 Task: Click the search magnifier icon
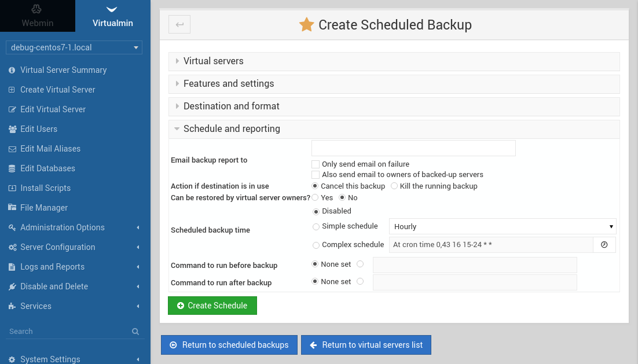coord(135,332)
